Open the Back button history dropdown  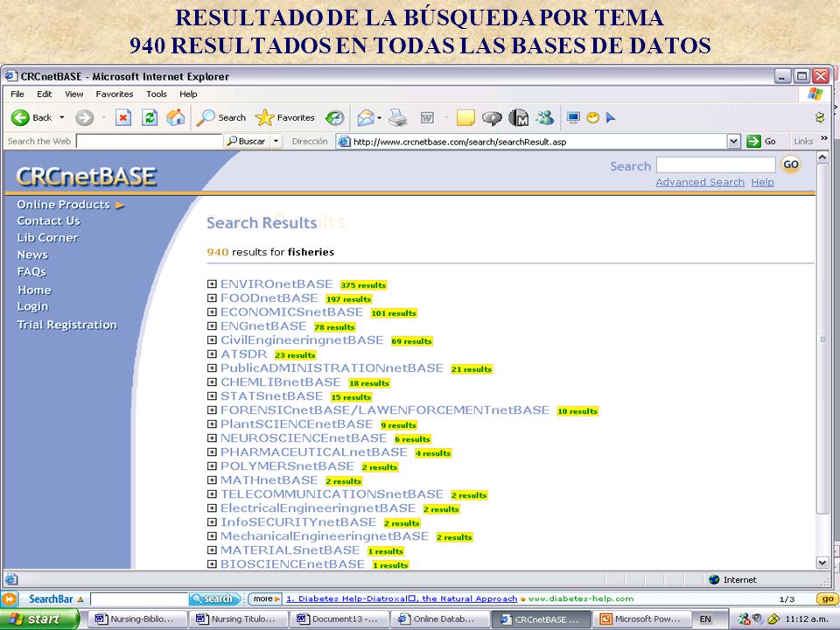coord(61,117)
